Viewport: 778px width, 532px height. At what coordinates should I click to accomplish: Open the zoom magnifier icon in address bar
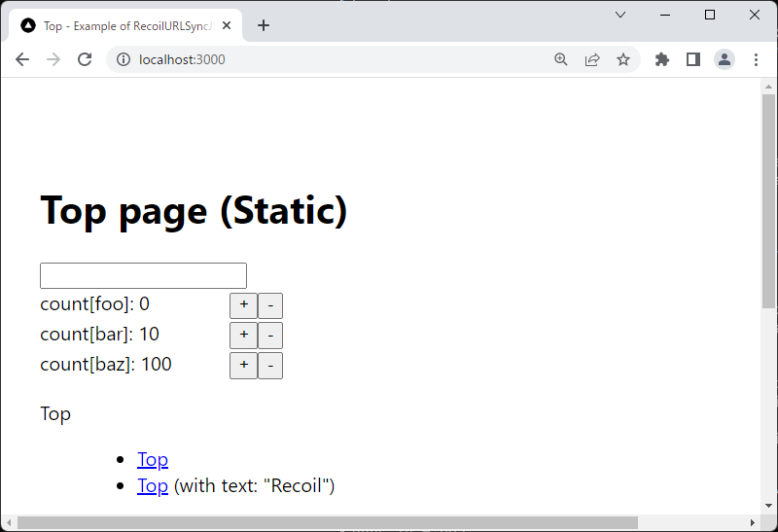[561, 59]
